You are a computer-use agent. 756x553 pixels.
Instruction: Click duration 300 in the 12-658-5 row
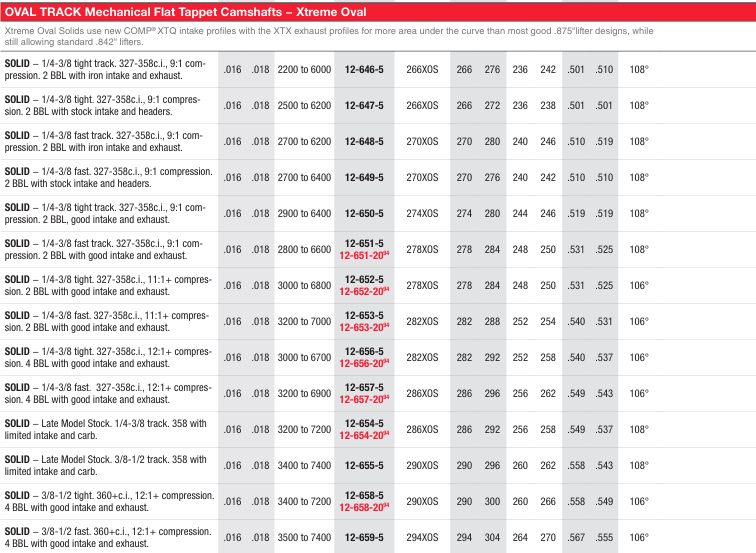tap(492, 501)
